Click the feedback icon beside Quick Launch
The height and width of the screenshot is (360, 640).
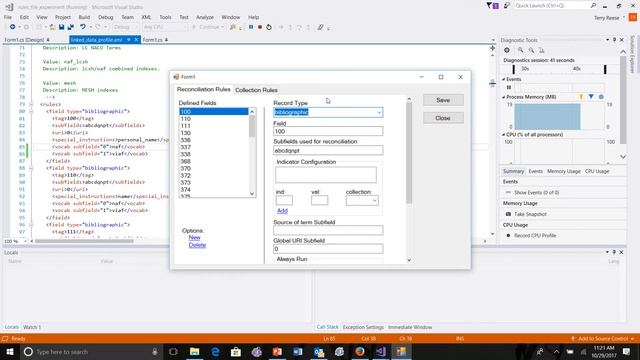(507, 6)
